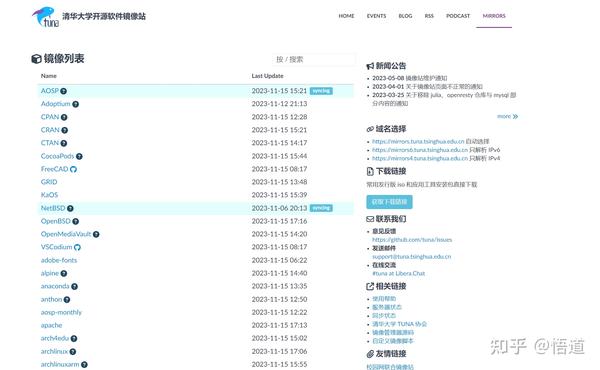600x370 pixels.
Task: Click the TUNA fish logo
Action: [45, 17]
